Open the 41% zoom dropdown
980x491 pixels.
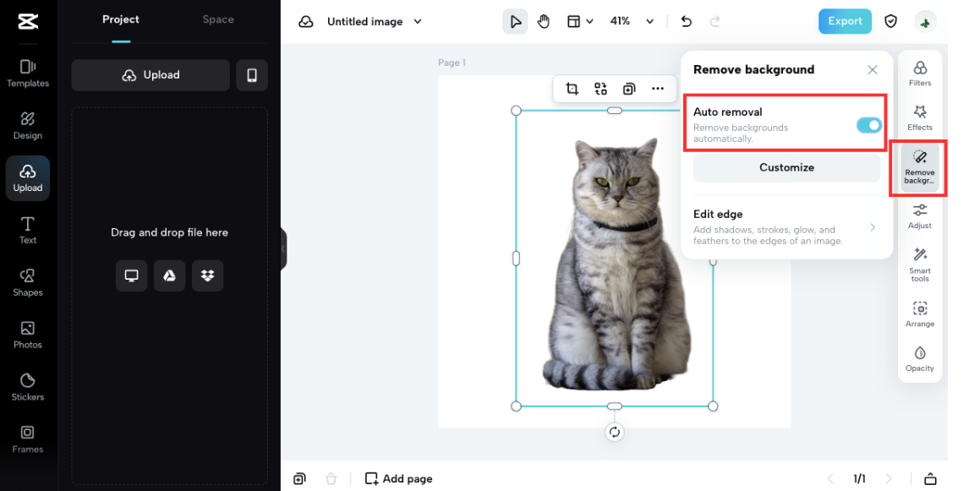tap(632, 21)
